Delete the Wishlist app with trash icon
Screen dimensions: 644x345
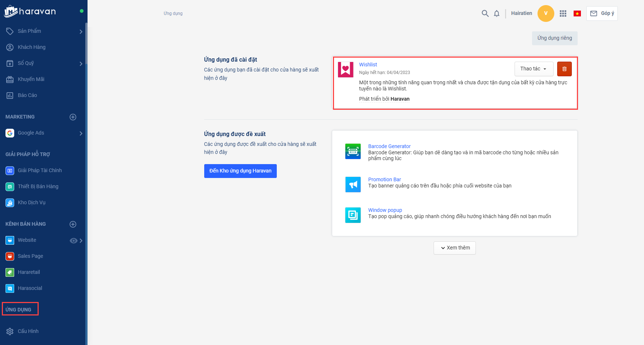(x=564, y=69)
